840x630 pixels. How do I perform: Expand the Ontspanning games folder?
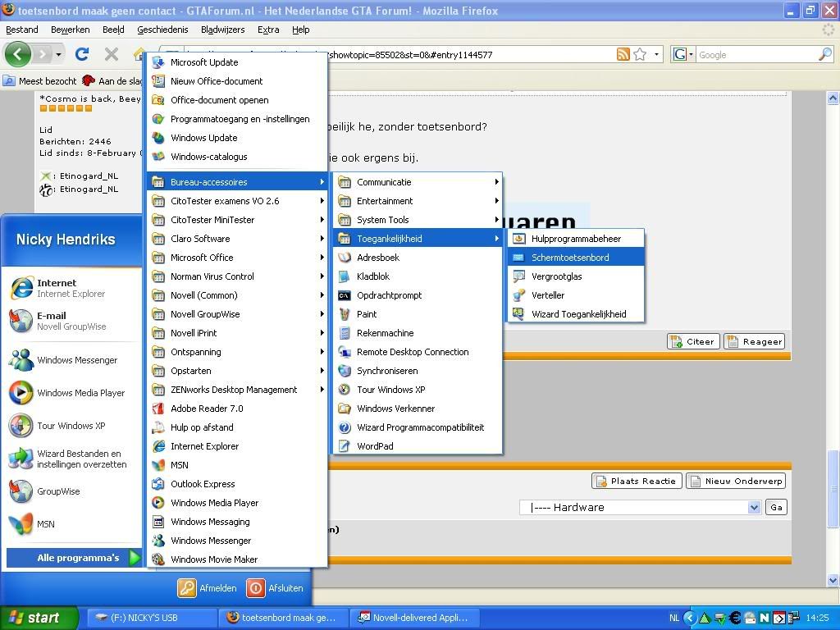(237, 352)
